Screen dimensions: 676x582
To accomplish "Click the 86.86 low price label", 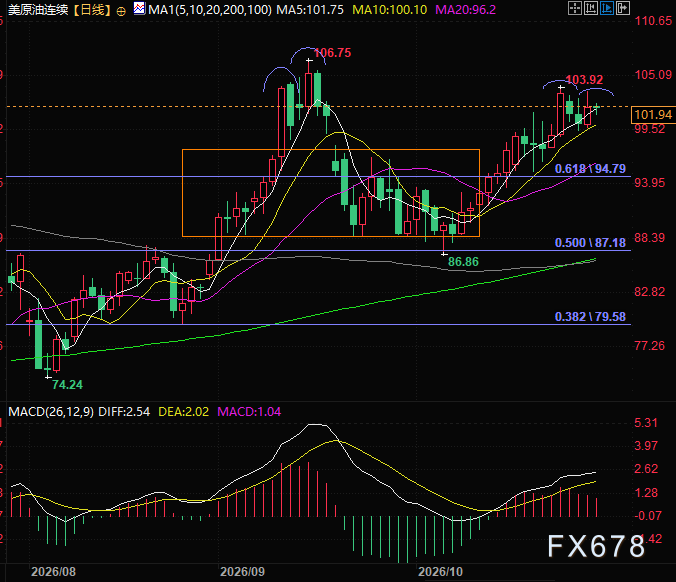I will 463,262.
